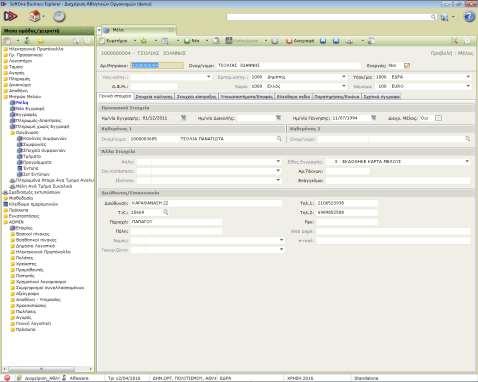
Task: Click the Νέα (new record) button
Action: coord(192,41)
